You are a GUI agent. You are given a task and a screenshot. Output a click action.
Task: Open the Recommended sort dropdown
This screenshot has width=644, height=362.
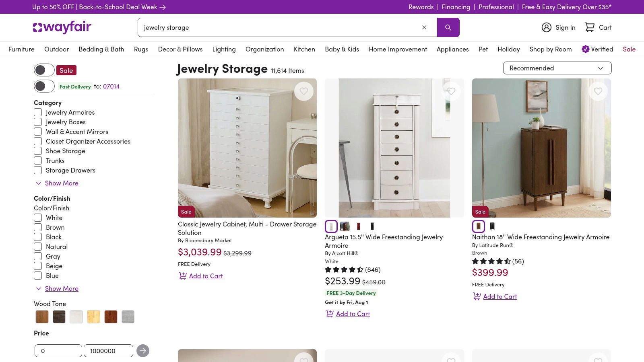click(x=557, y=68)
